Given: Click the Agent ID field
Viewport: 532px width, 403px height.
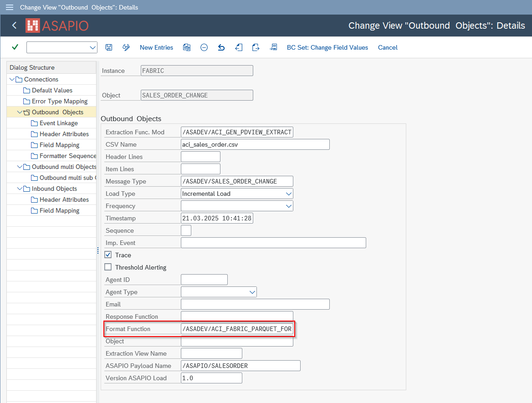Looking at the screenshot, I should tap(204, 280).
